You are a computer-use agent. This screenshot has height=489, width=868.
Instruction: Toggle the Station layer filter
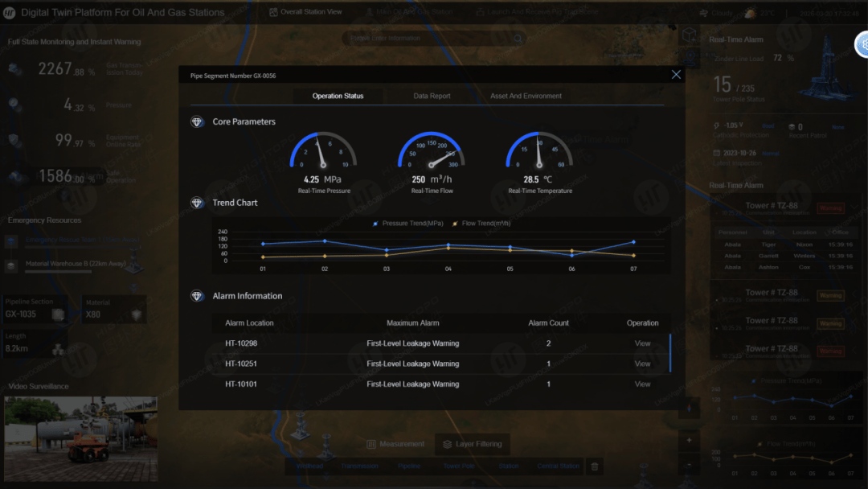click(509, 466)
